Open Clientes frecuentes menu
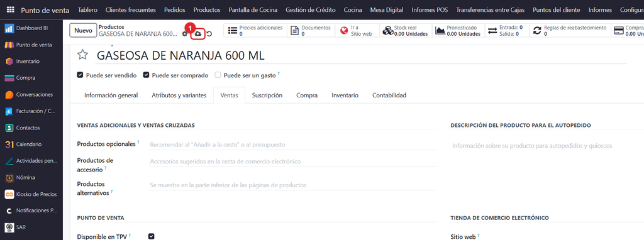The image size is (644, 240). [x=131, y=10]
